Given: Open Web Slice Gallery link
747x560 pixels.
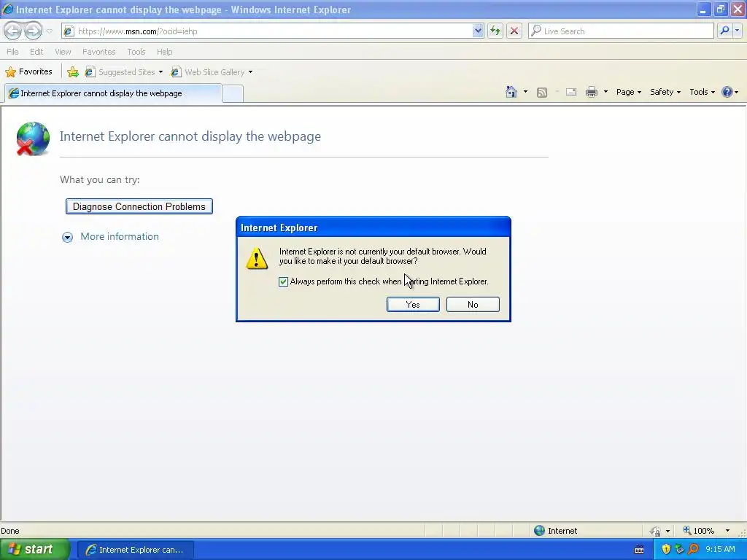Looking at the screenshot, I should point(208,72).
